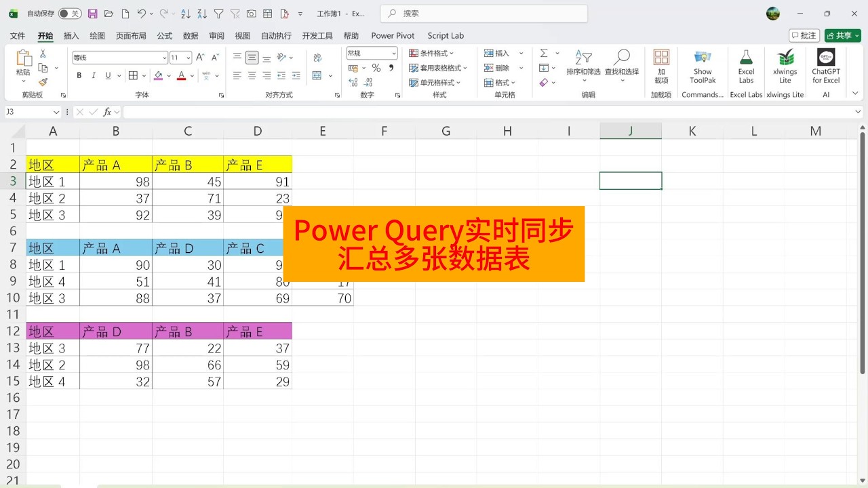
Task: Toggle middle vertical alignment
Action: click(252, 58)
